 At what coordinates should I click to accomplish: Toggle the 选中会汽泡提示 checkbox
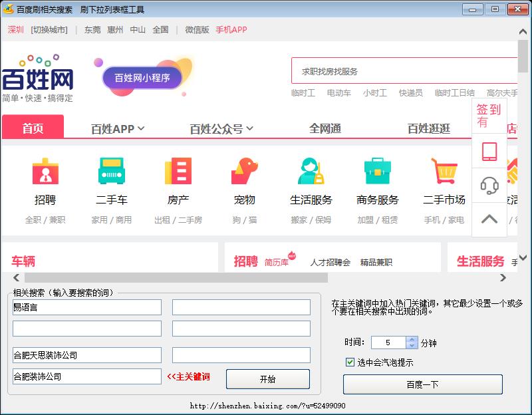click(350, 362)
